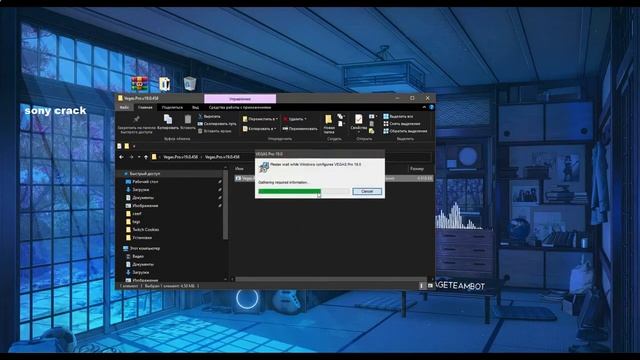Click the Cancel button in the VEGAS installer dialog
Image resolution: width=640 pixels, height=360 pixels.
click(367, 191)
